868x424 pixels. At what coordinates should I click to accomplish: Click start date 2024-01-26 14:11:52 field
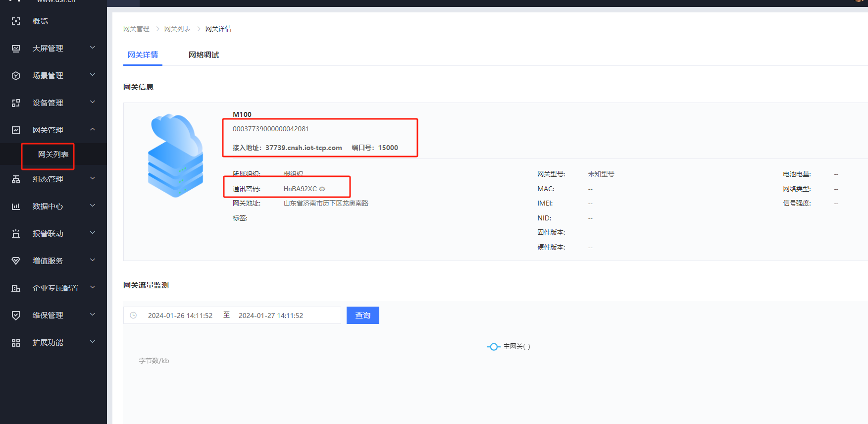tap(180, 316)
